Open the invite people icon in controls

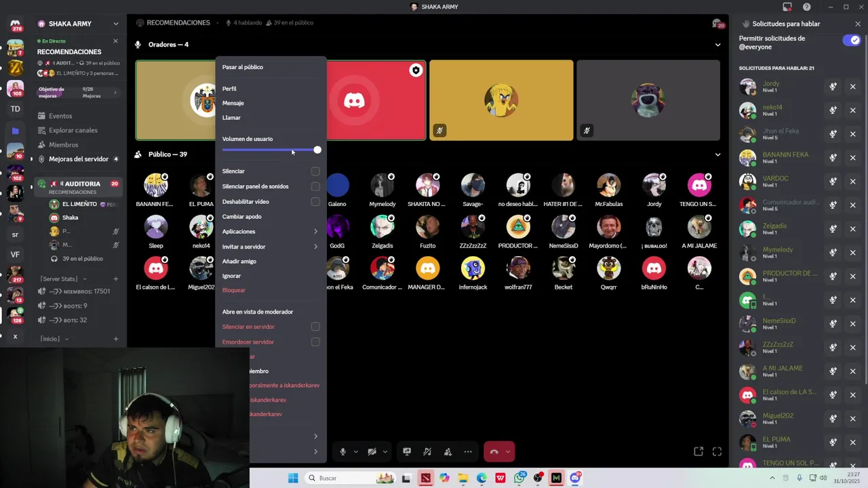click(448, 451)
